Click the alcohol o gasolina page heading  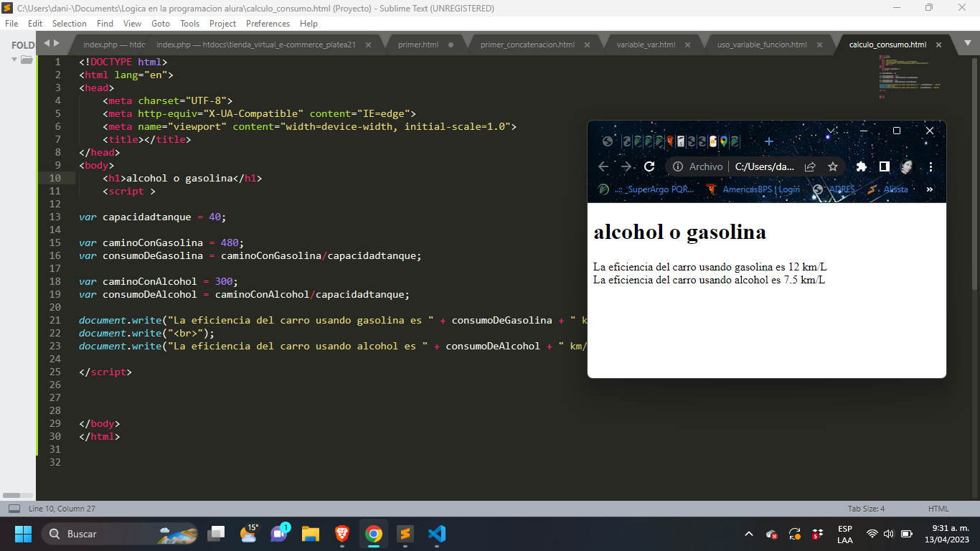(x=680, y=232)
